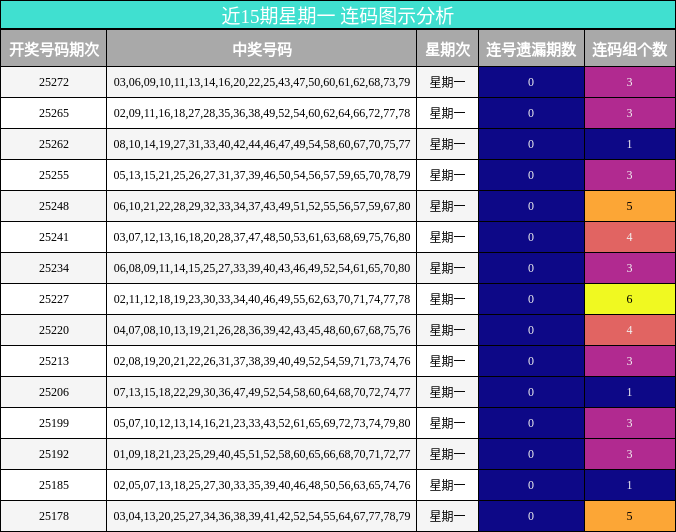Click the dark blue 1 cell in row 25262
Image resolution: width=676 pixels, height=532 pixels.
tap(630, 144)
